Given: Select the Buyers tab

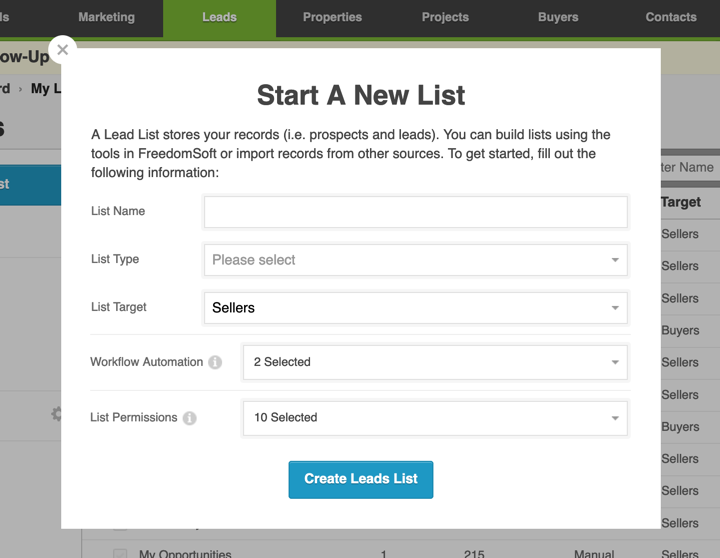Looking at the screenshot, I should tap(558, 17).
